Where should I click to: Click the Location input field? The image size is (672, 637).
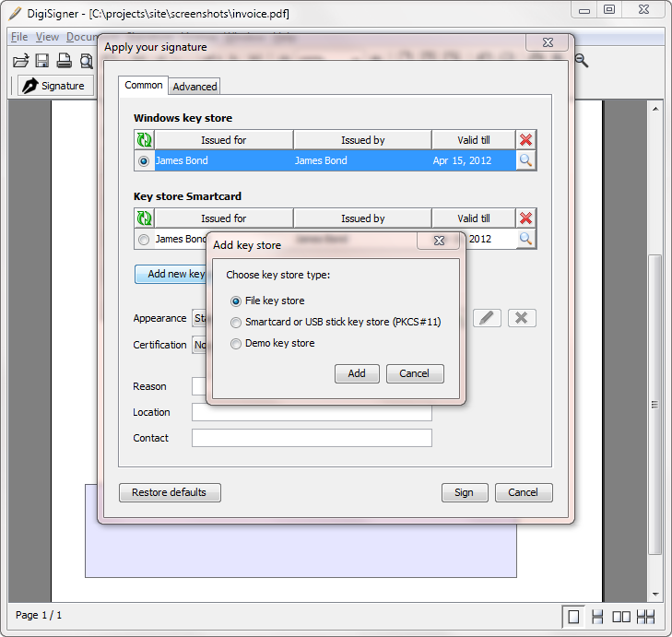tap(312, 412)
